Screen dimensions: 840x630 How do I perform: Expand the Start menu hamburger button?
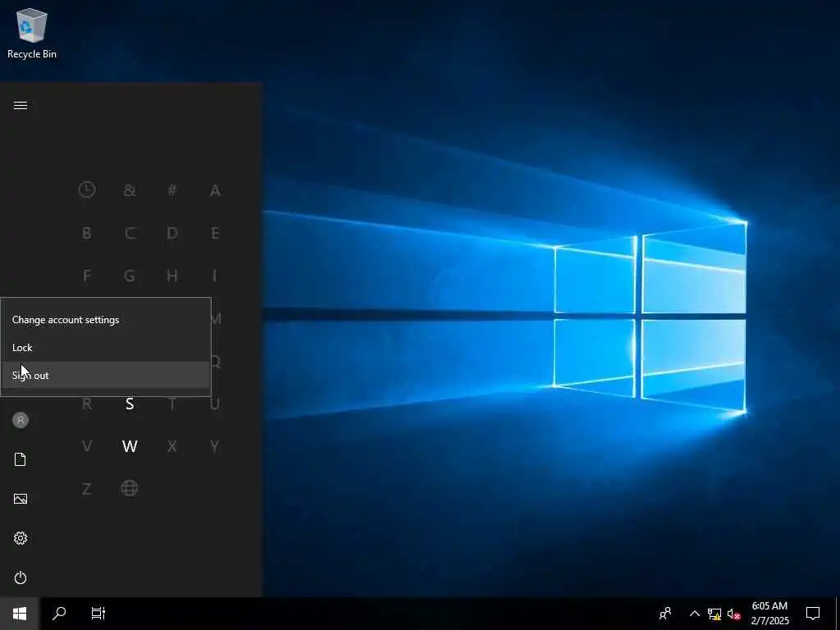pos(21,105)
